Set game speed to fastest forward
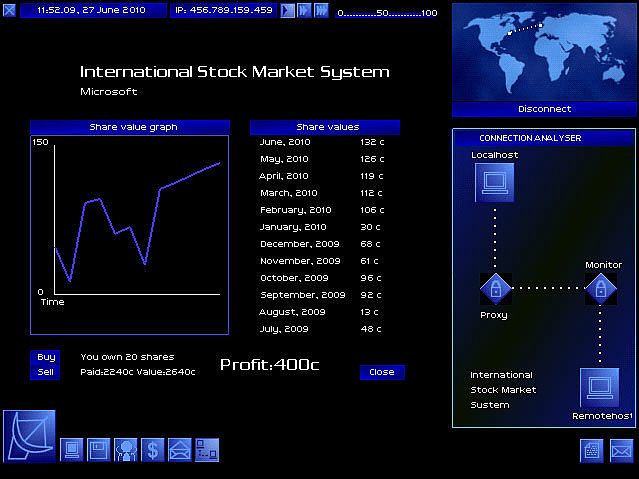639x479 pixels. tap(321, 10)
